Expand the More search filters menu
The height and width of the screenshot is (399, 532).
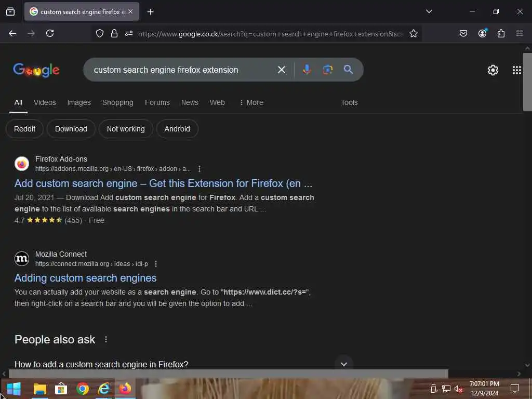(x=251, y=102)
